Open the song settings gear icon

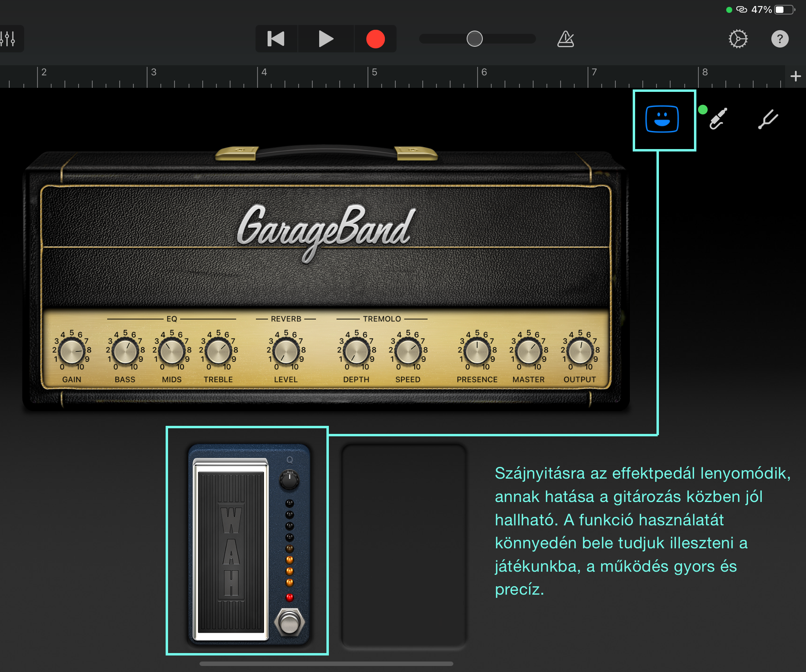[x=738, y=39]
